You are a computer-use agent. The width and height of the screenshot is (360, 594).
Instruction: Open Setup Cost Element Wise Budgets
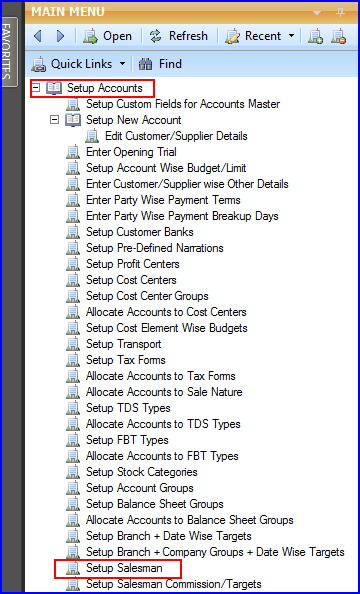pos(167,328)
